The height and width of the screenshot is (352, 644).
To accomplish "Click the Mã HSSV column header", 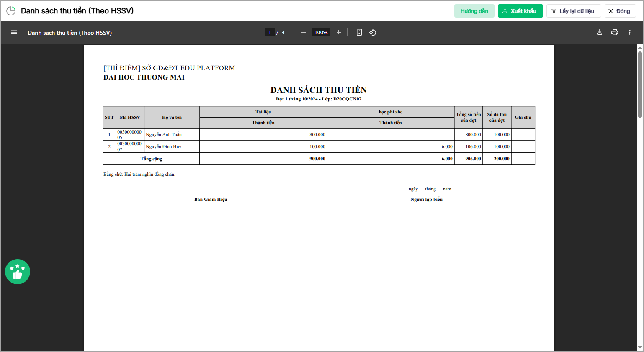I will click(x=130, y=117).
